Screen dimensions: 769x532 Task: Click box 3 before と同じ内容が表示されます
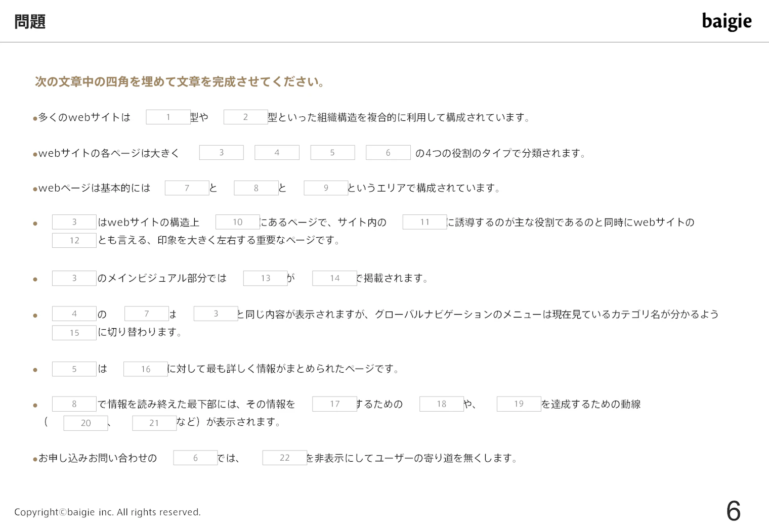pos(216,314)
